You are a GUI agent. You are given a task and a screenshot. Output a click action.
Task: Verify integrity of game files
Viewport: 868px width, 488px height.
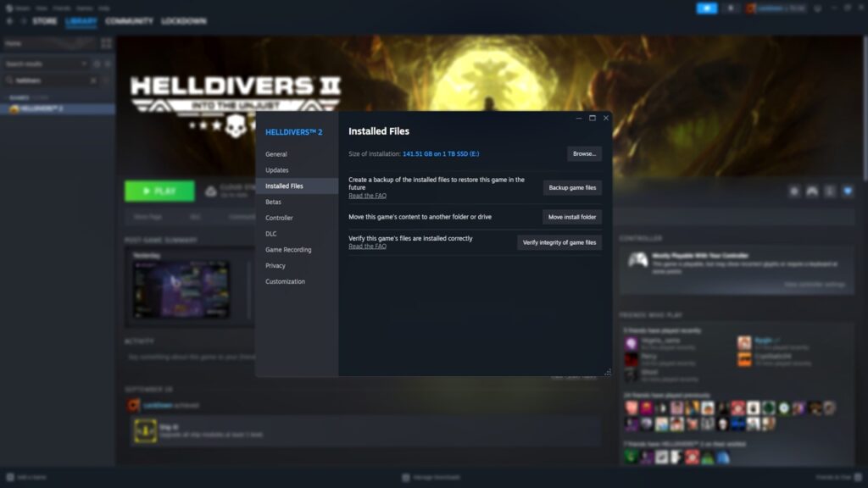559,242
